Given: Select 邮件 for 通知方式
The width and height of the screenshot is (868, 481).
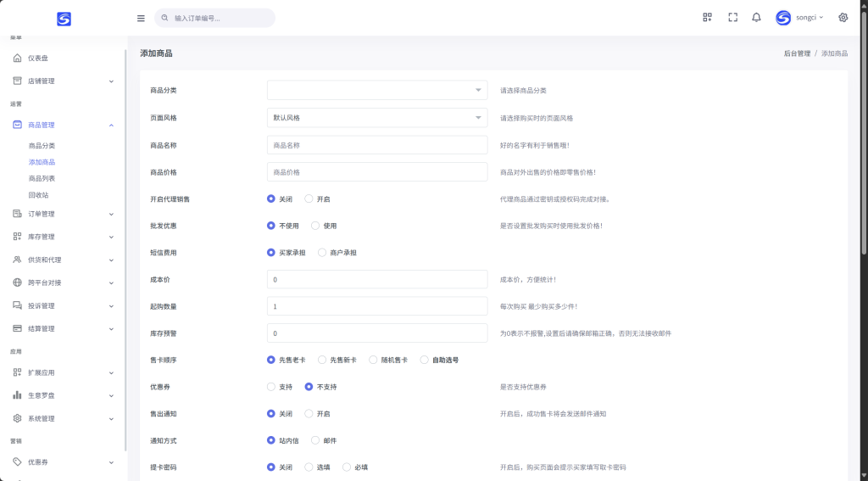Looking at the screenshot, I should (x=315, y=440).
